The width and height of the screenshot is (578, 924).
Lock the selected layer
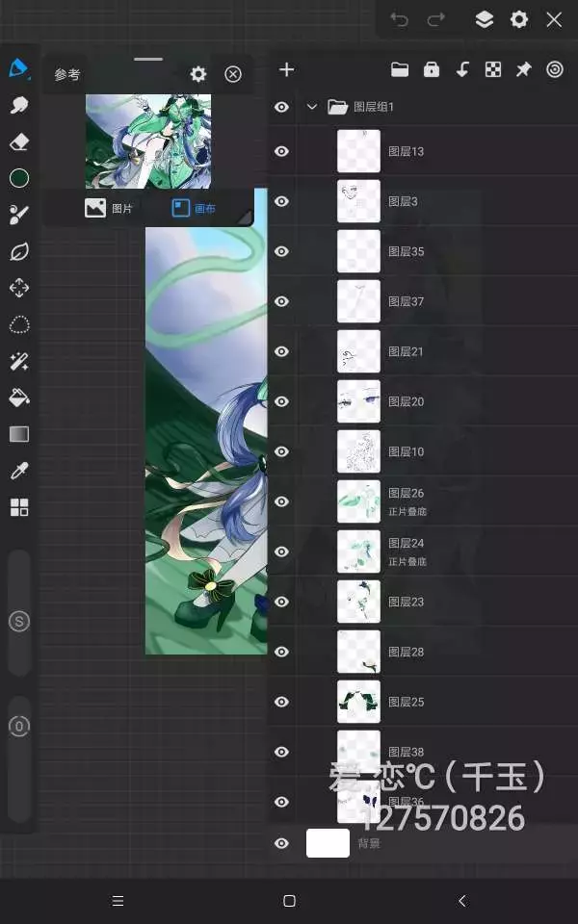point(432,69)
